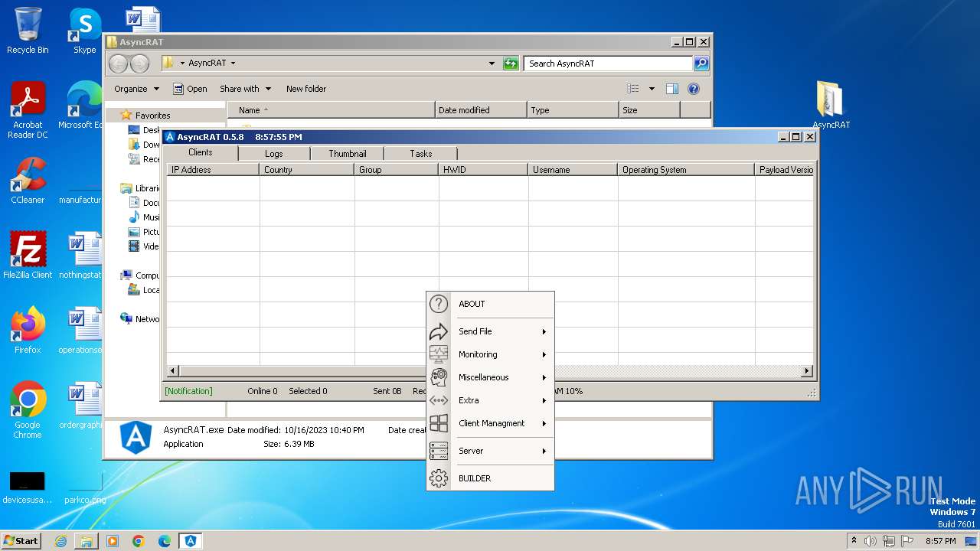Click the Server rack icon in the menu

439,451
